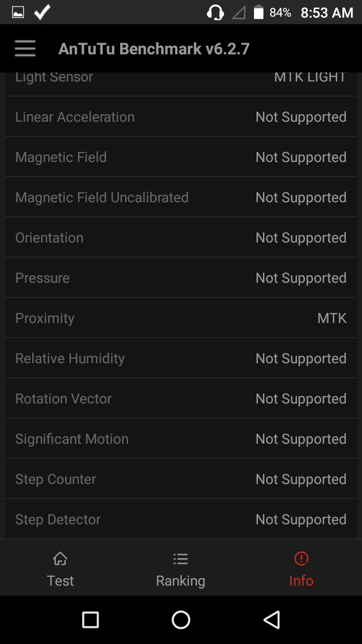
Task: Select the Info tab label
Action: (301, 581)
